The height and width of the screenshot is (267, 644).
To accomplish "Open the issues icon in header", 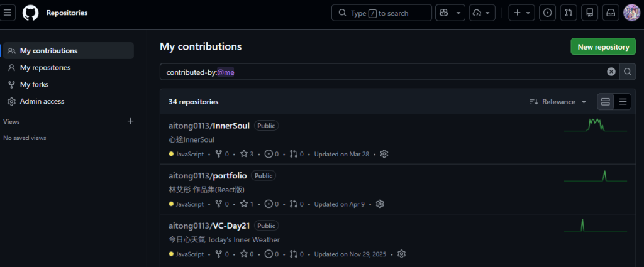I will coord(547,13).
